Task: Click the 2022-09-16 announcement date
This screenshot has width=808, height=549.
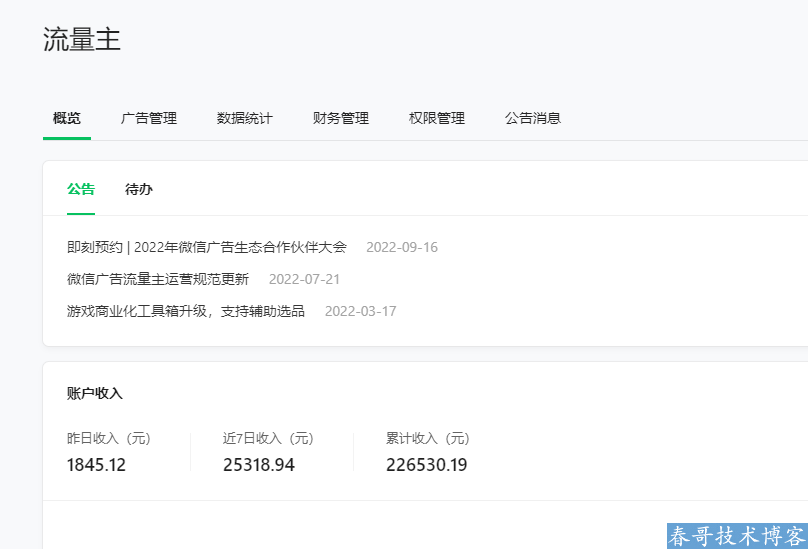Action: click(x=402, y=247)
